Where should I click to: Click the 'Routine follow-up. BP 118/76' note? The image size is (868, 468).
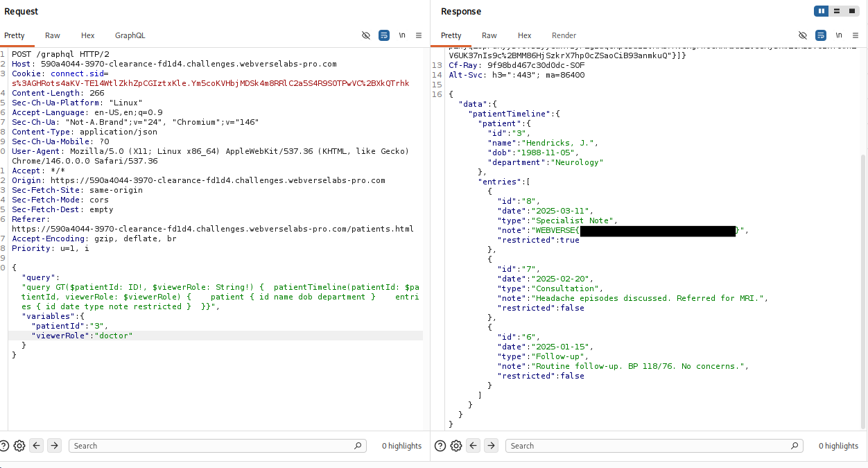(623, 366)
